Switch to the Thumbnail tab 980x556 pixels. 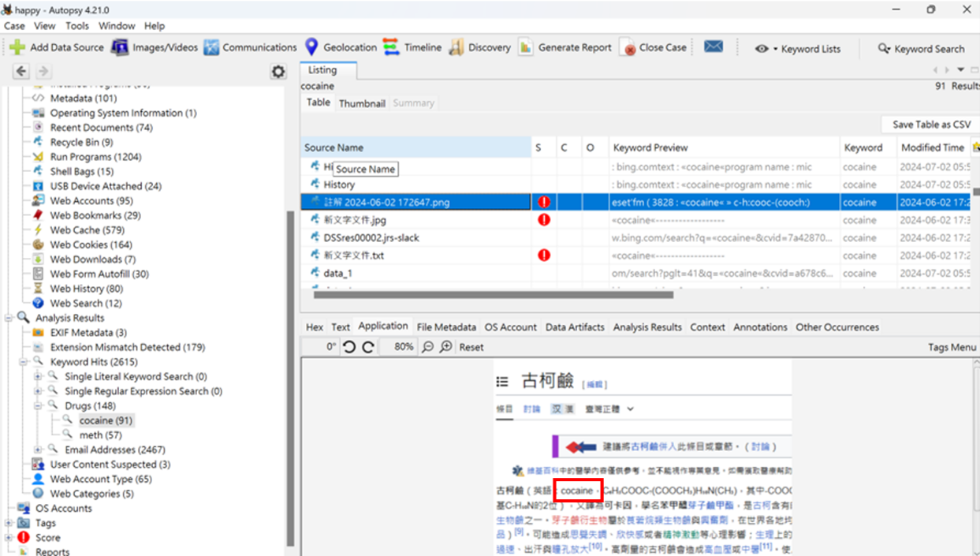362,103
